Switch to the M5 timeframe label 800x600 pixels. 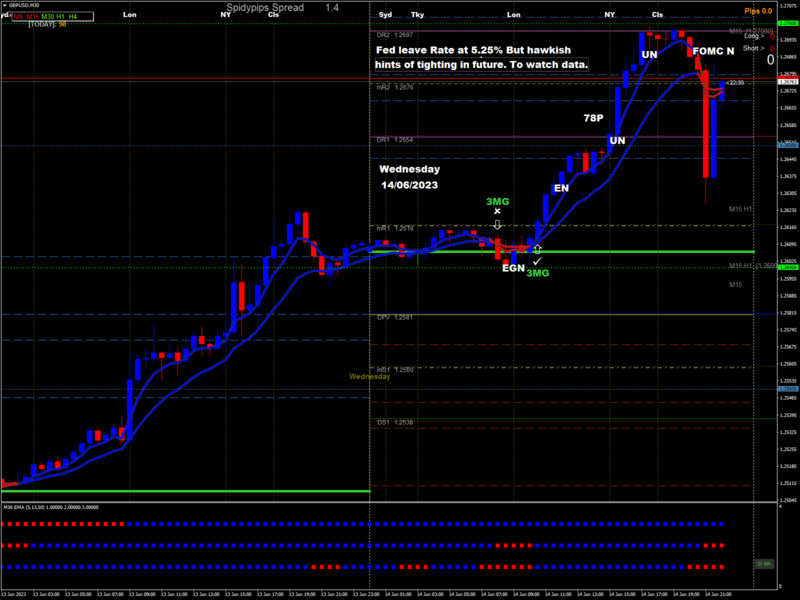19,17
